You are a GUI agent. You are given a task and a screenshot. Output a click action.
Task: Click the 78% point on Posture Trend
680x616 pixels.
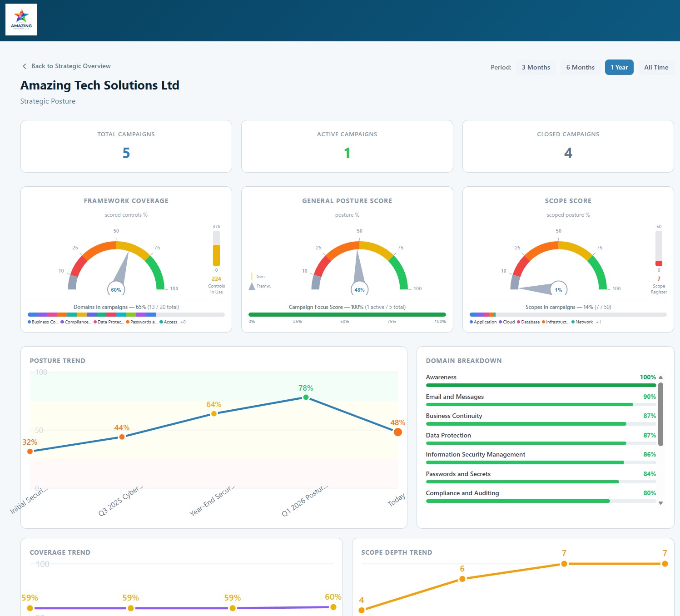point(306,397)
